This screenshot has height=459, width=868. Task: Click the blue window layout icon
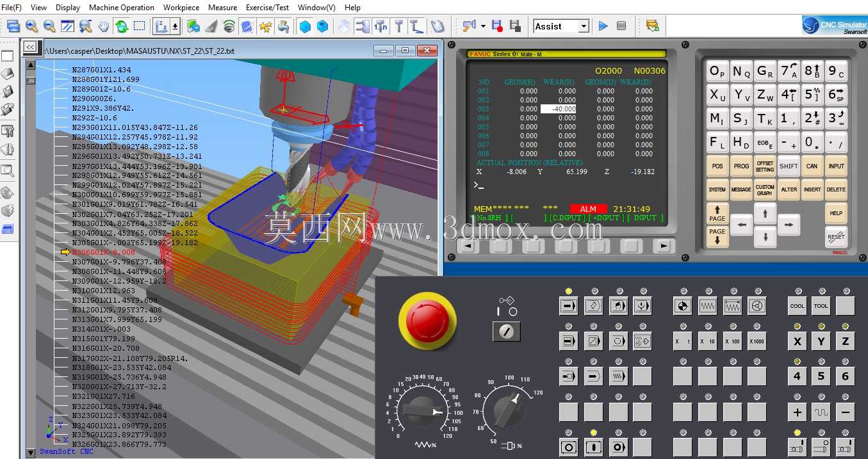pos(13,26)
